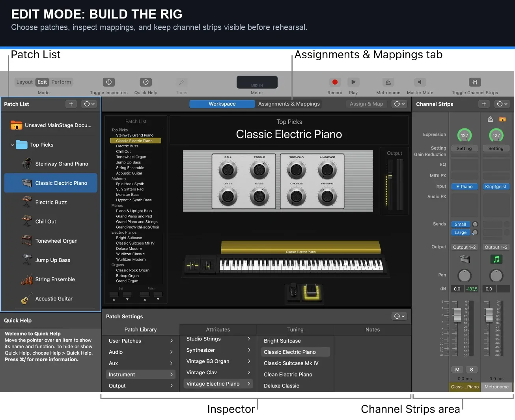Select Wurlitzer Classic in workspace patch list

pos(131,254)
